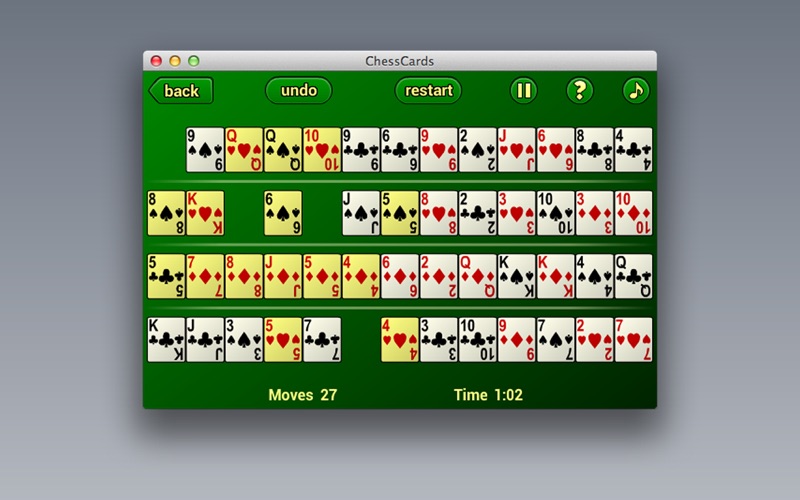Click the ChessCards window title

pyautogui.click(x=399, y=61)
